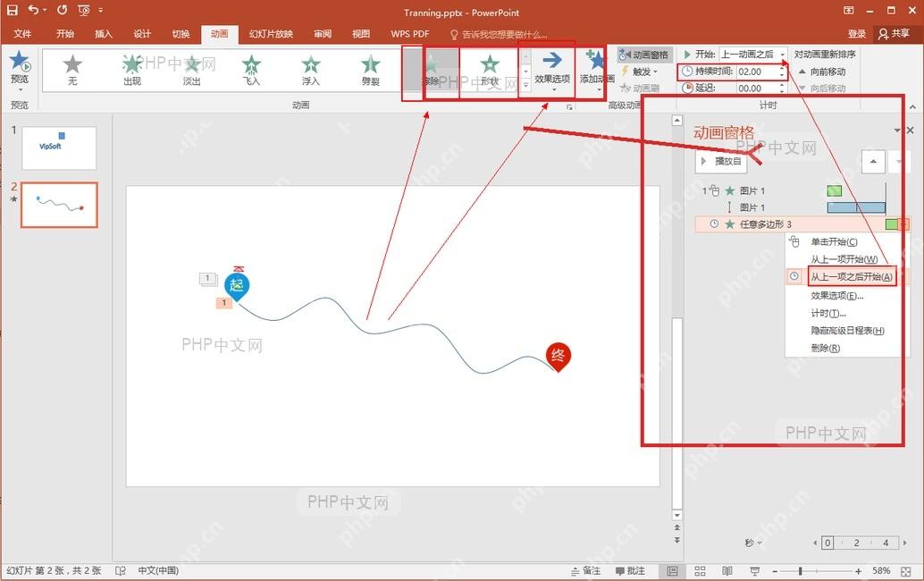Select the 无 animation effect
924x581 pixels.
(71, 70)
